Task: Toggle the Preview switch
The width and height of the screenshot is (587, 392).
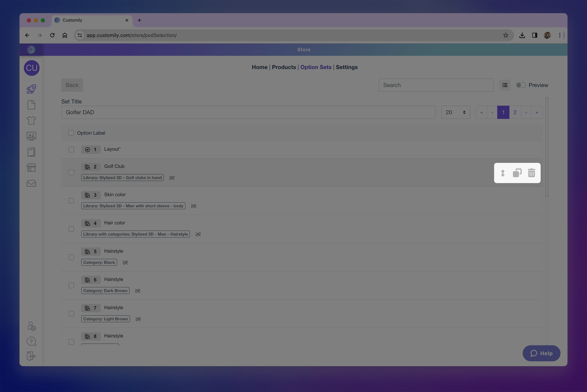Action: coord(521,85)
